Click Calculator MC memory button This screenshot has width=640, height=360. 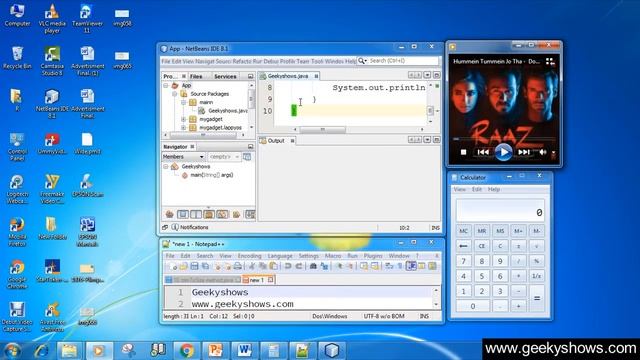[463, 231]
